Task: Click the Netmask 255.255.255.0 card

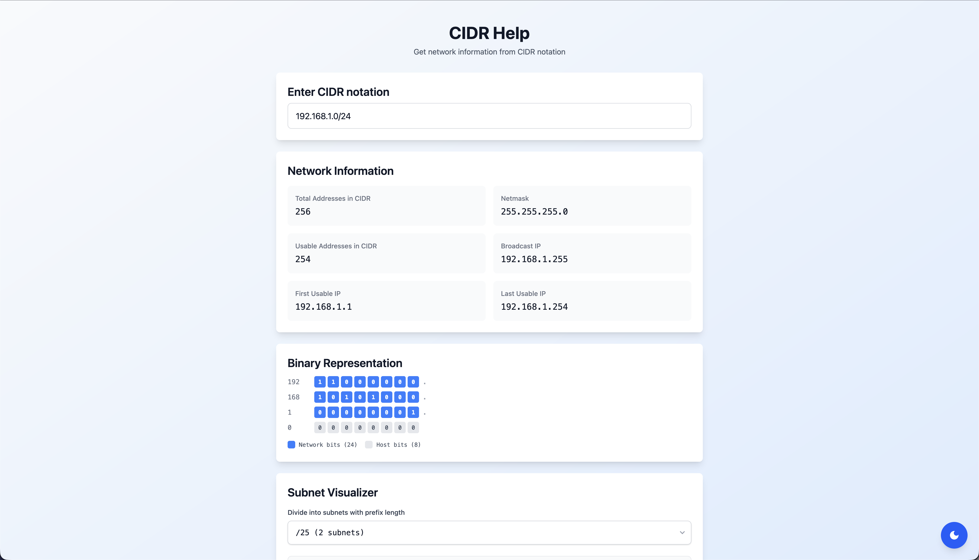Action: 592,205
